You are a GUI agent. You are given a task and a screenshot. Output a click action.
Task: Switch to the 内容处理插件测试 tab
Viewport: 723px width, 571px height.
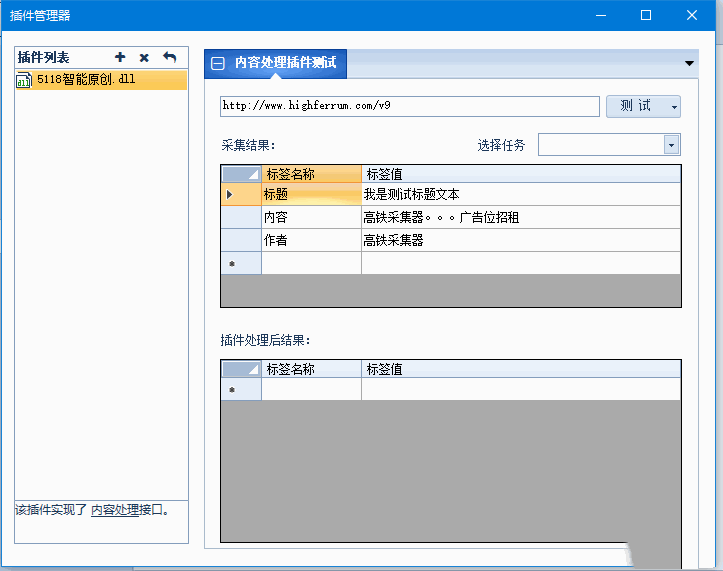coord(285,64)
